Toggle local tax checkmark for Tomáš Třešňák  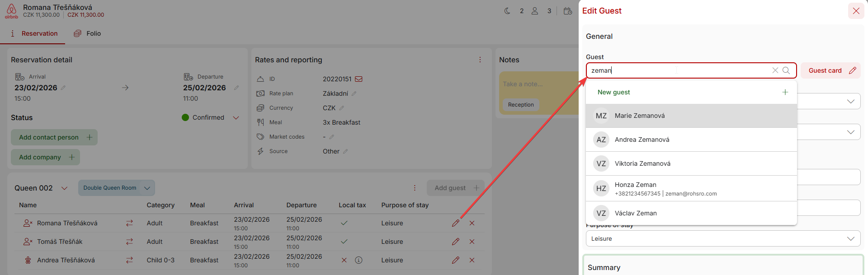(344, 242)
